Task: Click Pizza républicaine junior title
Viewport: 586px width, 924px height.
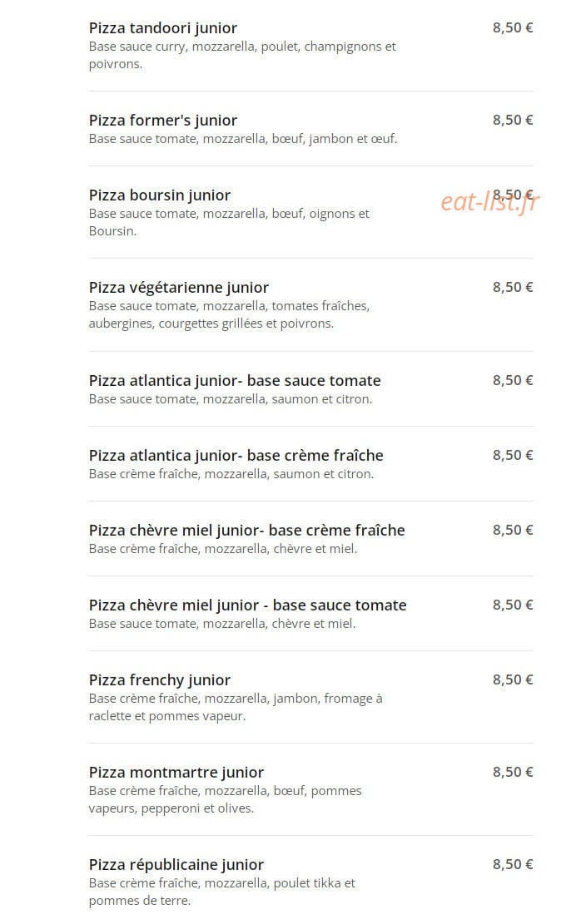Action: click(176, 865)
